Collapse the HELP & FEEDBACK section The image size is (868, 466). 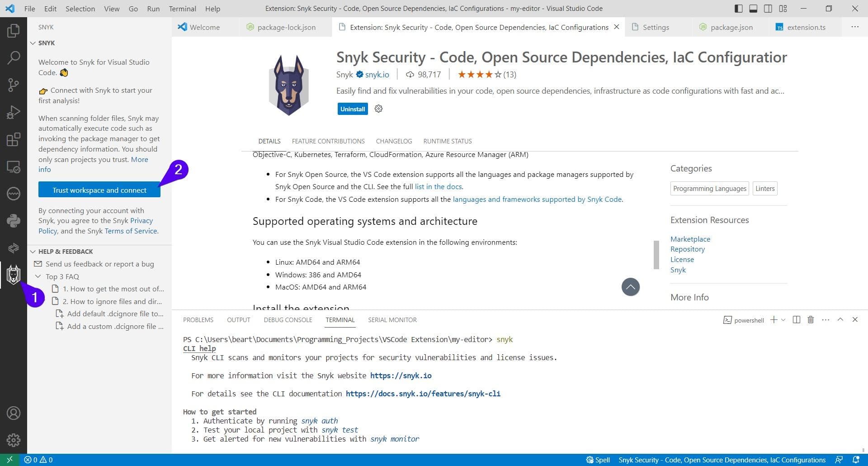[x=33, y=252]
